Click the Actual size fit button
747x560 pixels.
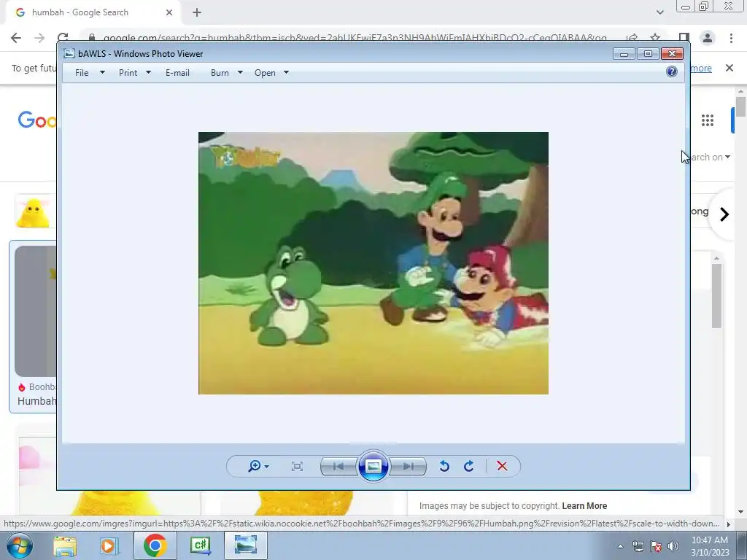tap(297, 466)
